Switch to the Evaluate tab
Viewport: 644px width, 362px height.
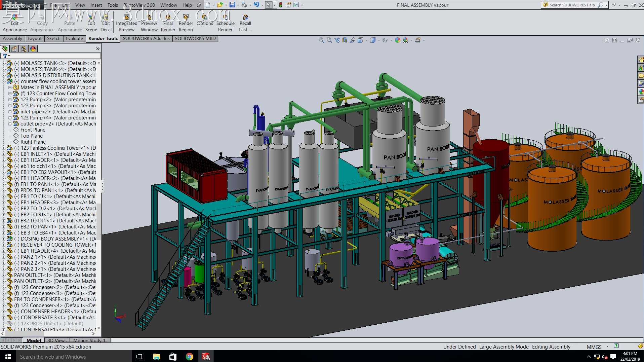[x=74, y=39]
